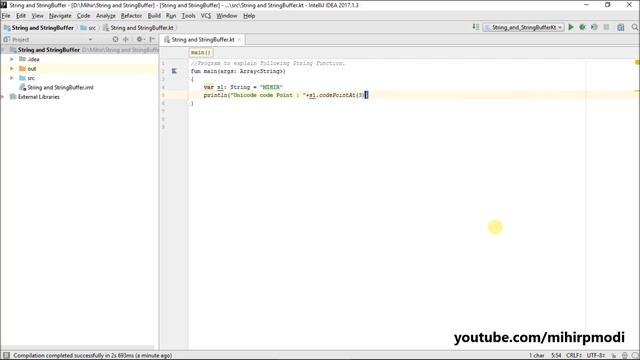Click the fun main declaration line
640x360 pixels.
point(238,71)
